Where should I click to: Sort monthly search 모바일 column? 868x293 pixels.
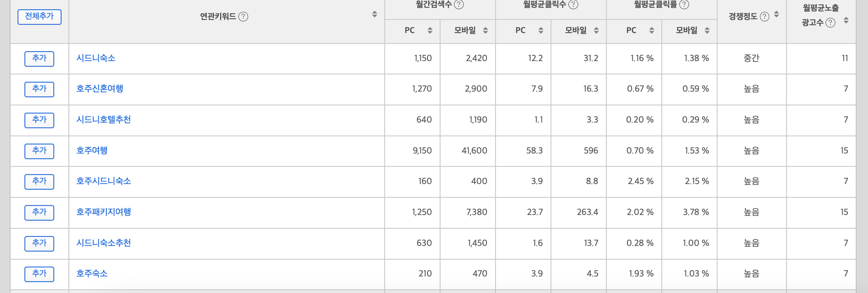[485, 30]
